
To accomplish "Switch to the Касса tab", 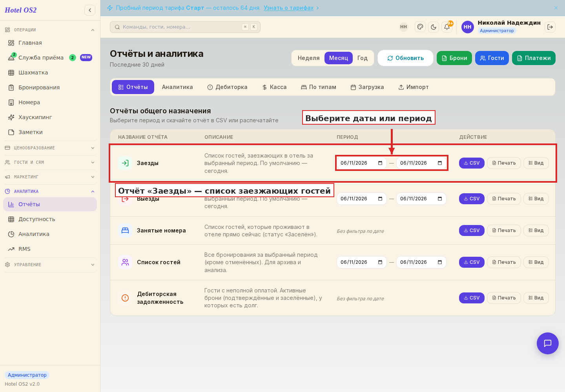I will tap(275, 87).
